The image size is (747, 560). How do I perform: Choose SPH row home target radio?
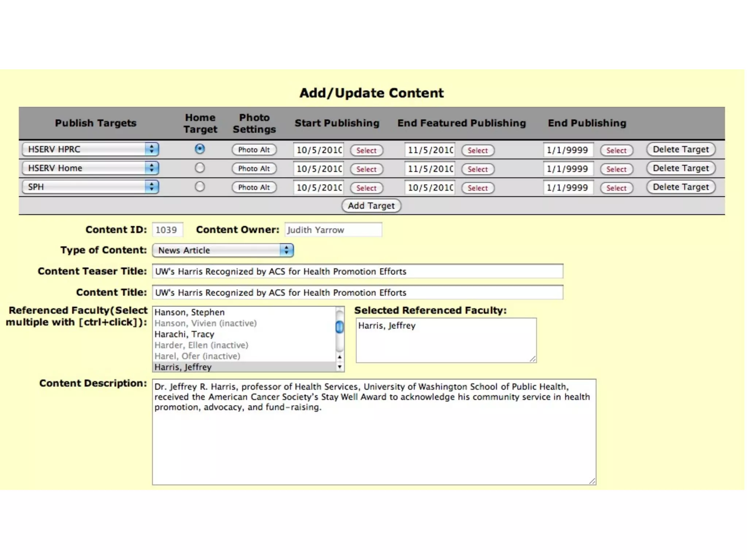200,187
